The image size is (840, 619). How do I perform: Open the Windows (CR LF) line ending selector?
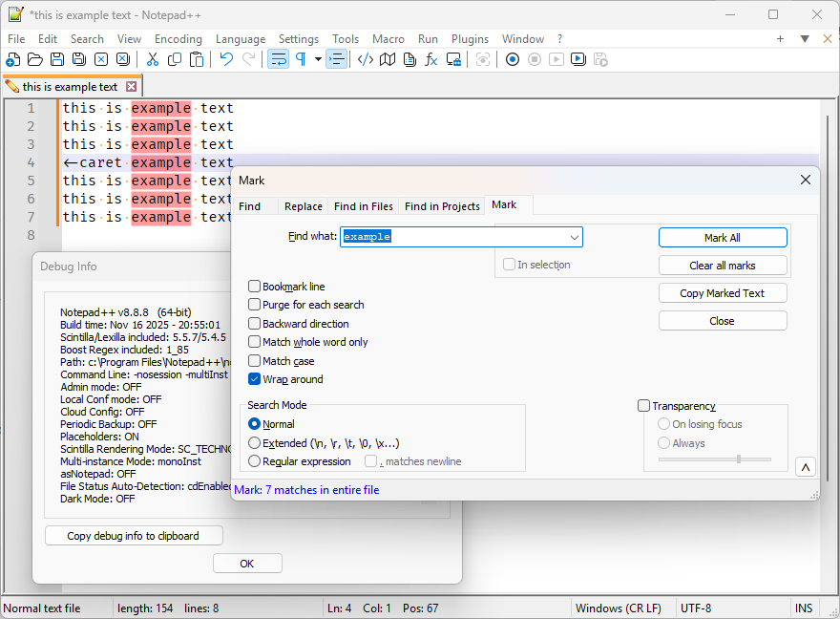tap(618, 608)
